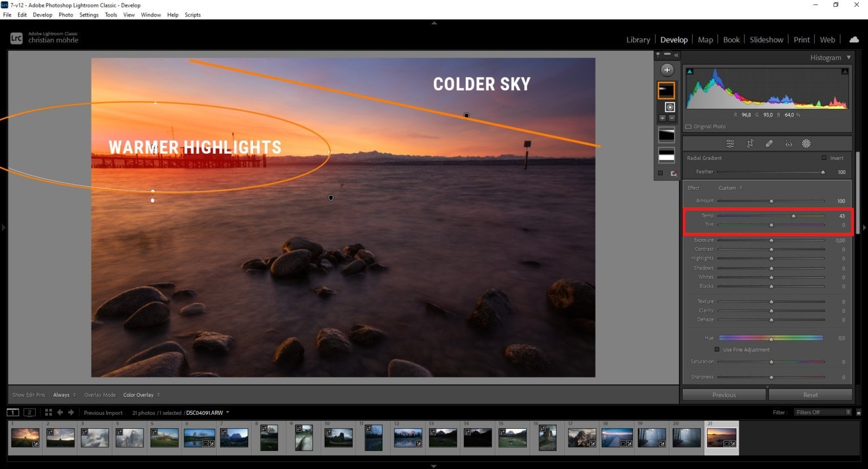Select the Healing bandage tool
Screen dimensions: 868x469
pos(769,144)
